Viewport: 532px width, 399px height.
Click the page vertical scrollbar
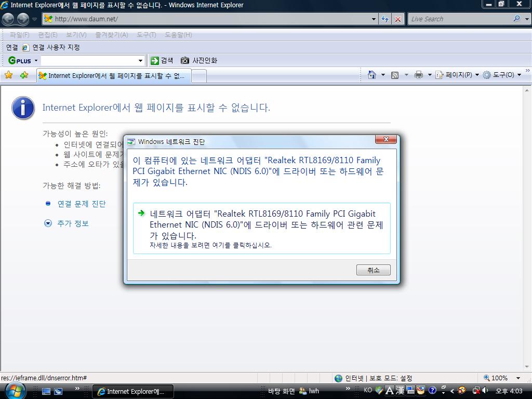(x=527, y=229)
